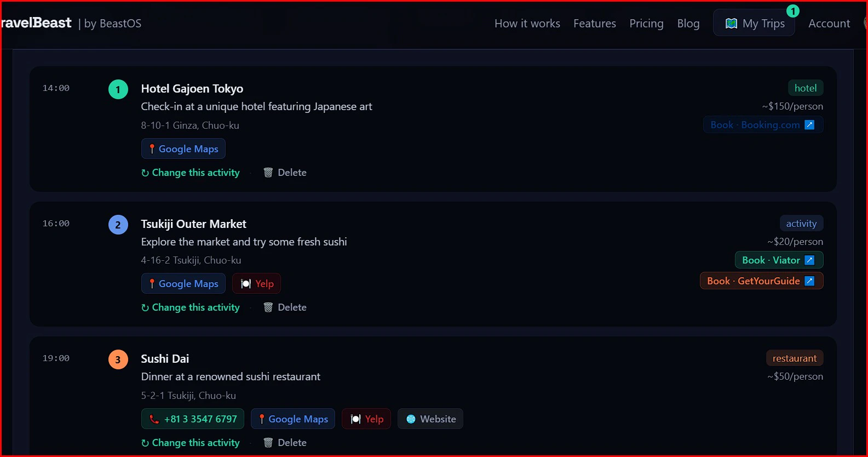
Task: Click the 'by BeastOS' tagline
Action: (113, 24)
